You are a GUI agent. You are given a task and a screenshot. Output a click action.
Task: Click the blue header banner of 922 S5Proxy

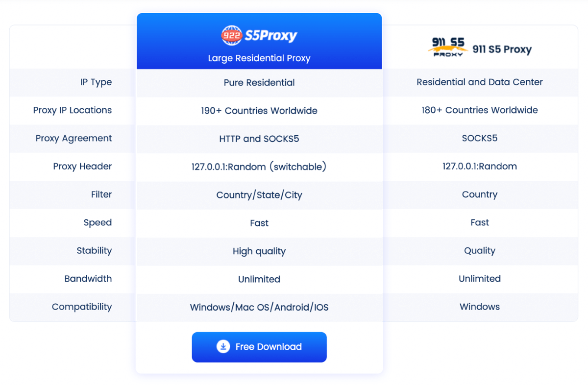(x=259, y=41)
